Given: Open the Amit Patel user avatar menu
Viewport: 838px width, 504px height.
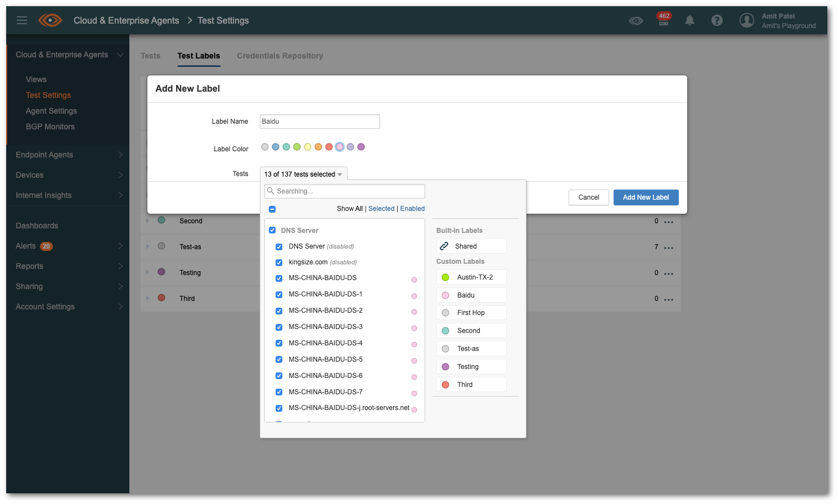Looking at the screenshot, I should (747, 20).
